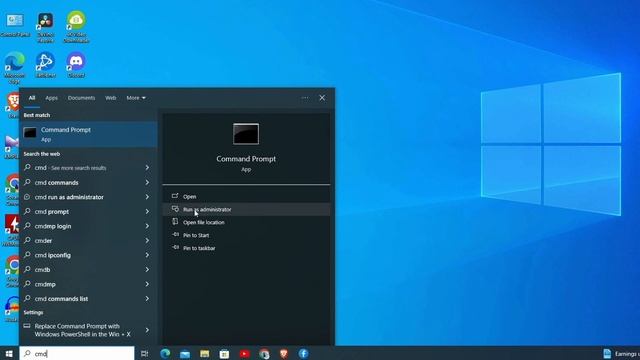Click the taskbar search box containing cmd

pos(77,353)
